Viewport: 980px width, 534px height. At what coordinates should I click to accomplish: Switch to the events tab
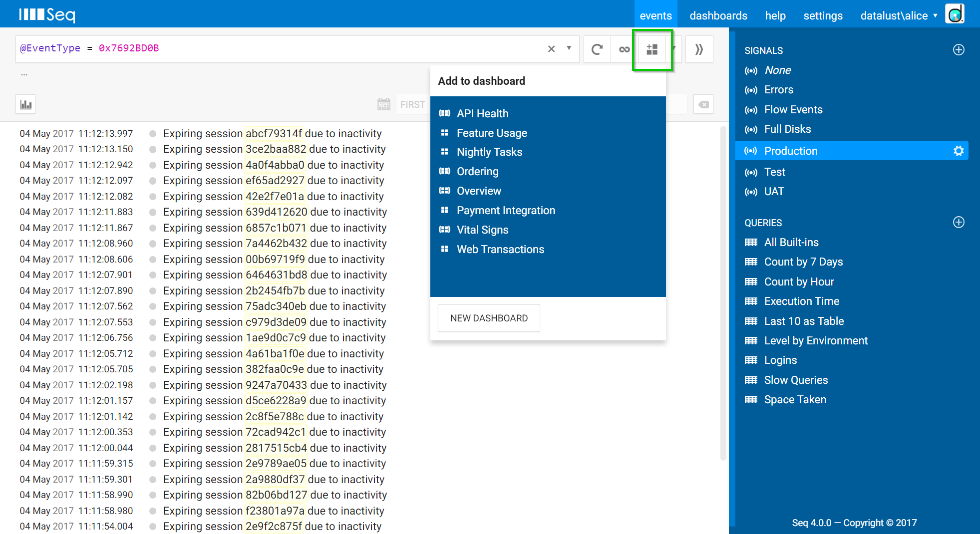[655, 15]
